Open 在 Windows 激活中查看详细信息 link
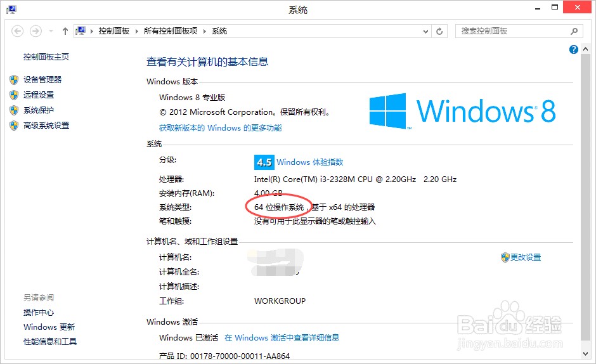 [282, 338]
